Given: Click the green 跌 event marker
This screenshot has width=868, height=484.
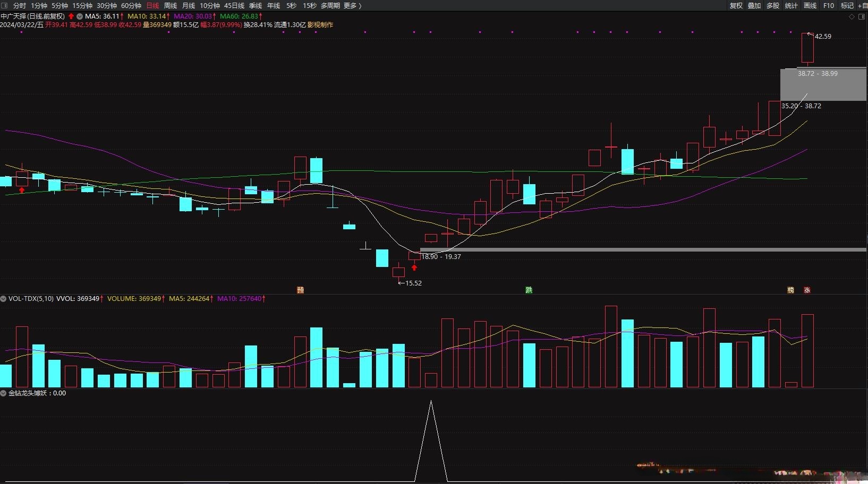Looking at the screenshot, I should tap(529, 290).
